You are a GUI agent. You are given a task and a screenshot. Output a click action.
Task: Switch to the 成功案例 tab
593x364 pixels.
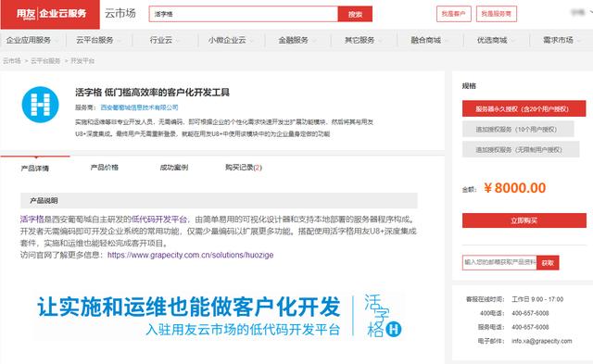(x=174, y=168)
